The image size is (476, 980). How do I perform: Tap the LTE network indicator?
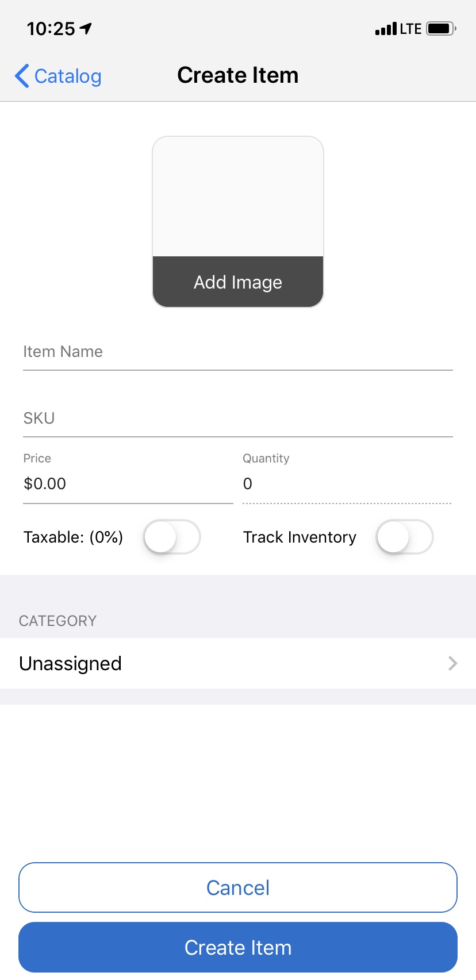point(411,29)
